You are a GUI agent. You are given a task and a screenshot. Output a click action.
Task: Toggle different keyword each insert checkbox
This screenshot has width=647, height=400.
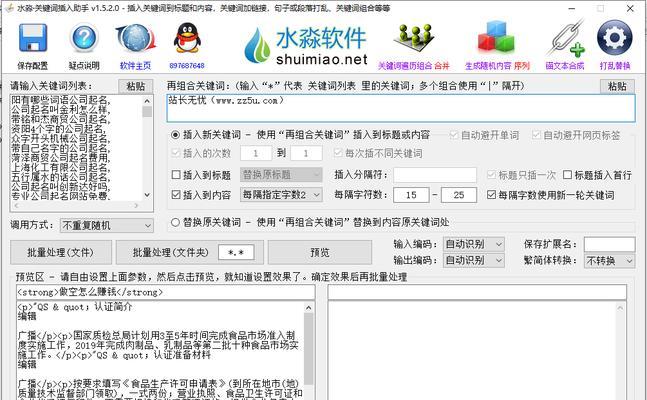pyautogui.click(x=338, y=153)
